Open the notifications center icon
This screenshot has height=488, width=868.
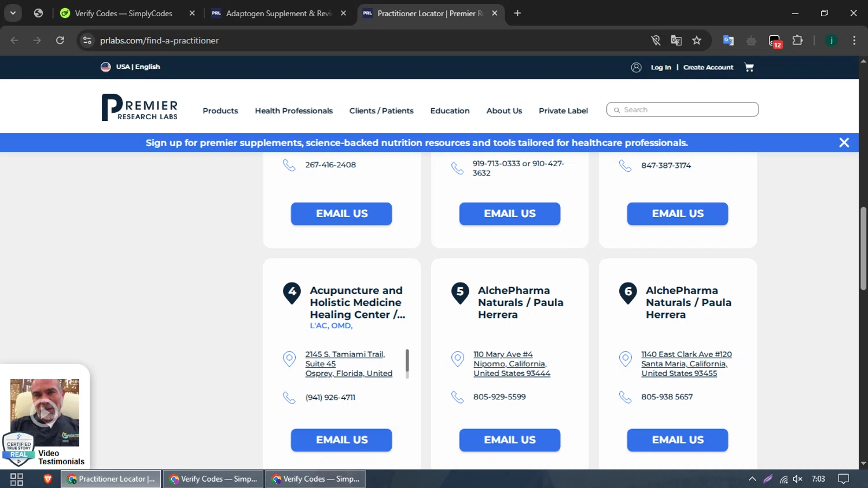pyautogui.click(x=844, y=479)
